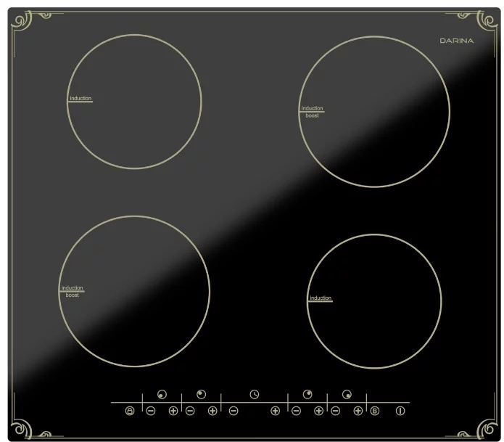Increase power for front-left zone
The image size is (504, 442).
click(173, 412)
